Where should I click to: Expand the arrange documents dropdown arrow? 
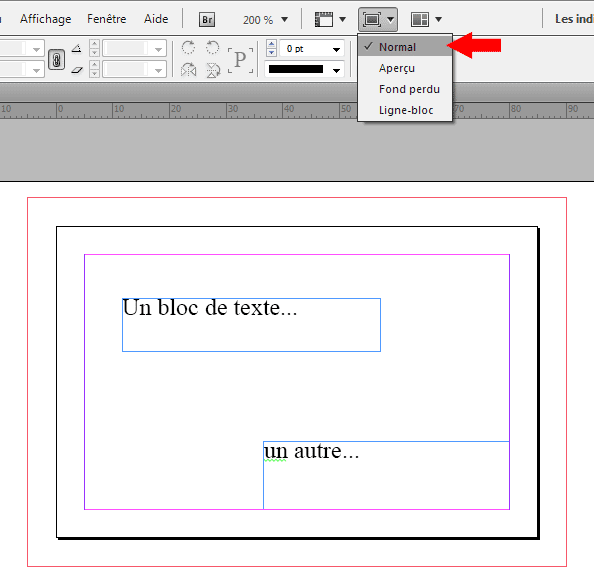coord(438,19)
